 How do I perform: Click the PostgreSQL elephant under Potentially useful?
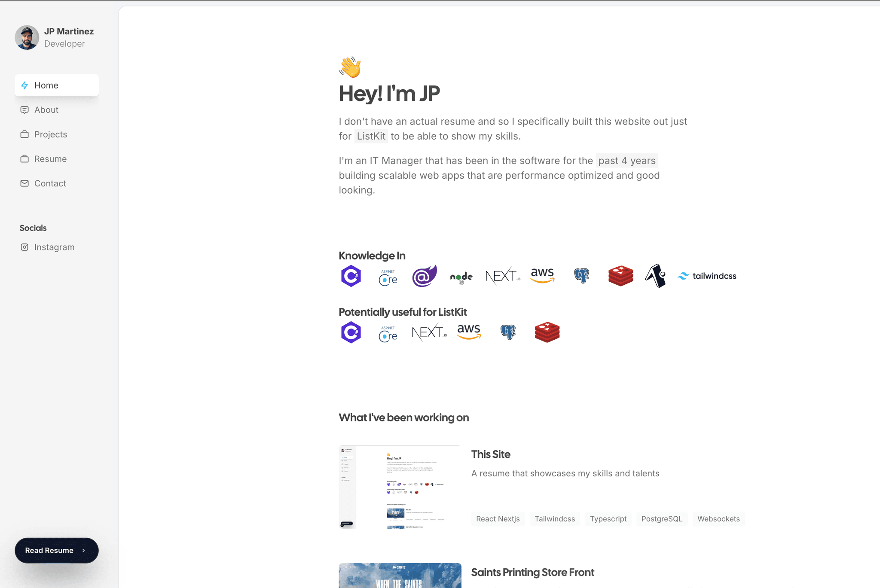[x=508, y=332]
